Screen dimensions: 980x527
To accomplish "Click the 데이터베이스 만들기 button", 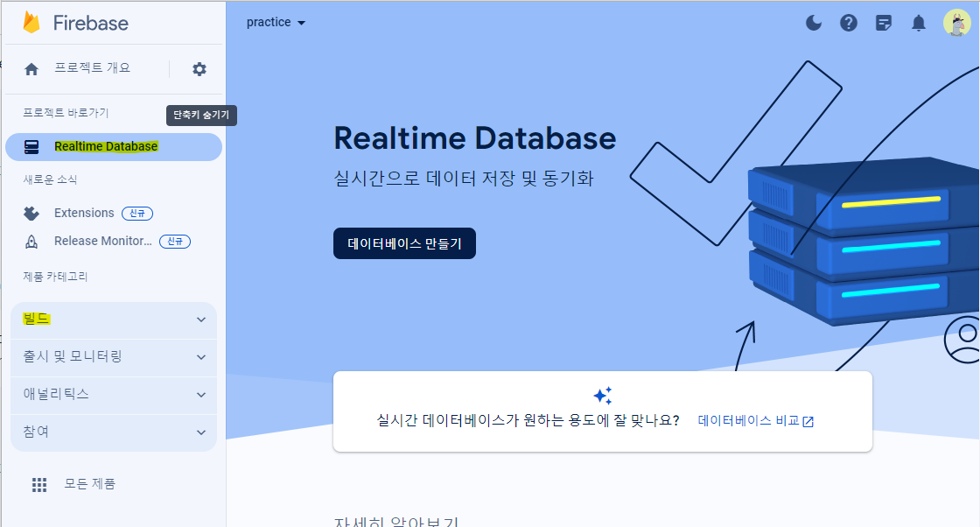I will click(404, 243).
